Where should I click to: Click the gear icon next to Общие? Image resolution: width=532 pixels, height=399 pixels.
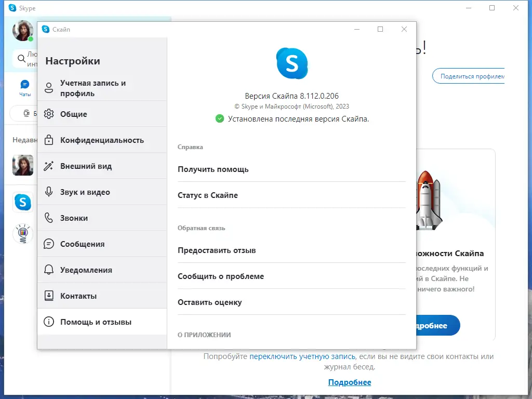click(x=49, y=114)
